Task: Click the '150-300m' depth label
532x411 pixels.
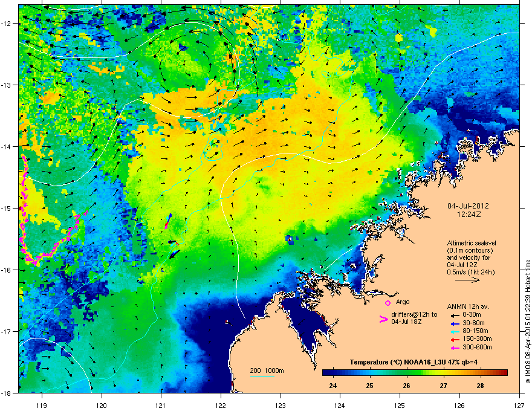Action: point(477,339)
